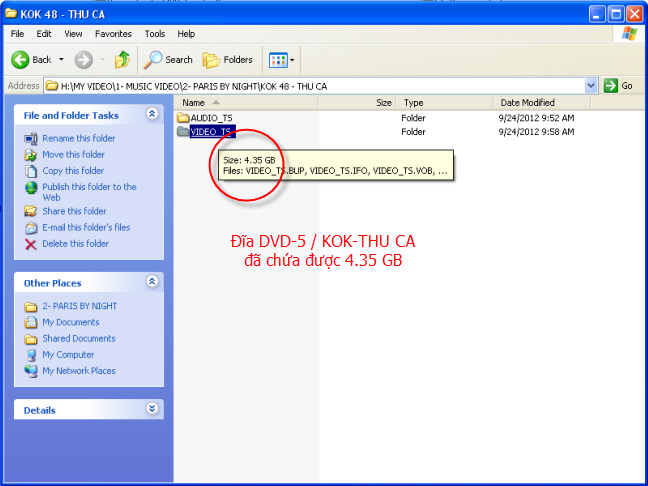
Task: Click Rename this folder link
Action: (79, 138)
